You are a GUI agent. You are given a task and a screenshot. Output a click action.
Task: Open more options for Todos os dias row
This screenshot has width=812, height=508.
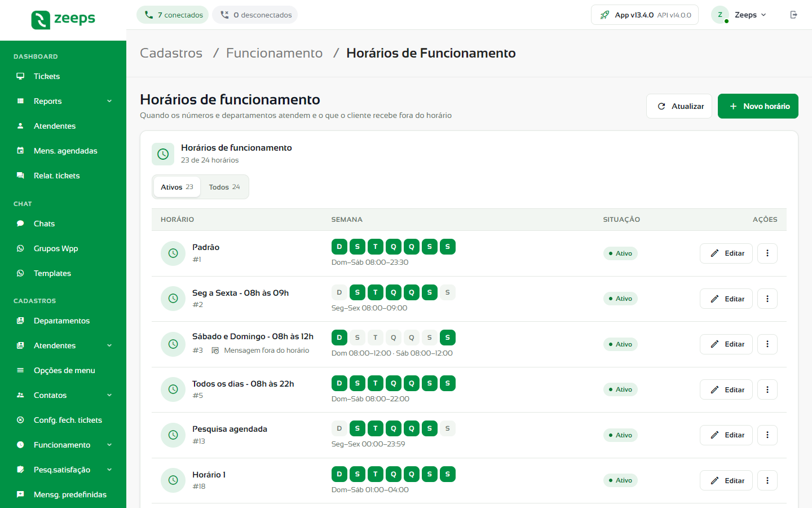(767, 389)
